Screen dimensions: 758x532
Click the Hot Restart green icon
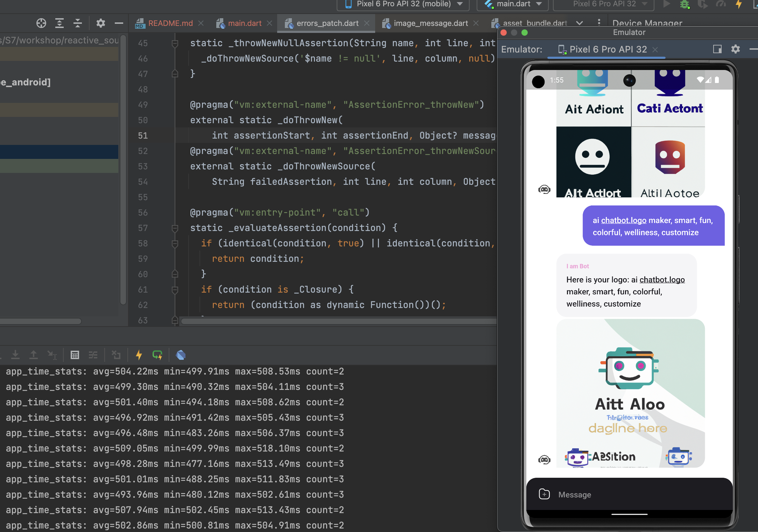(157, 355)
